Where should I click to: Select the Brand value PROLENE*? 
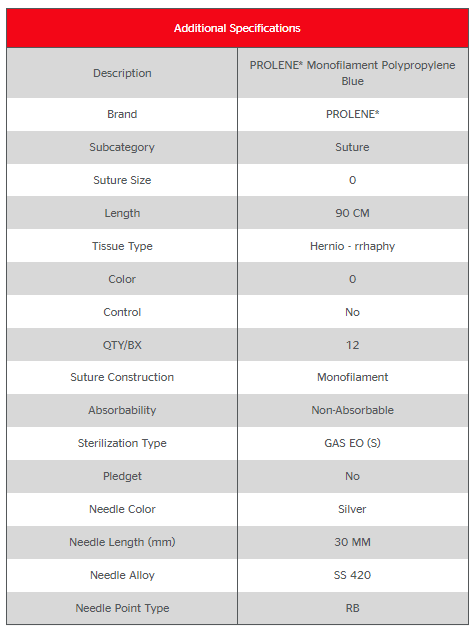click(x=352, y=114)
